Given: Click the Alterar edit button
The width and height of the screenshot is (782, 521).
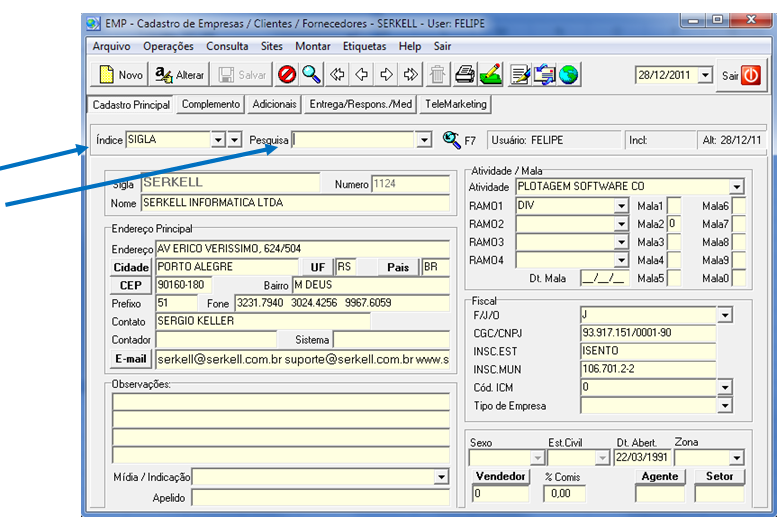Looking at the screenshot, I should pos(180,75).
